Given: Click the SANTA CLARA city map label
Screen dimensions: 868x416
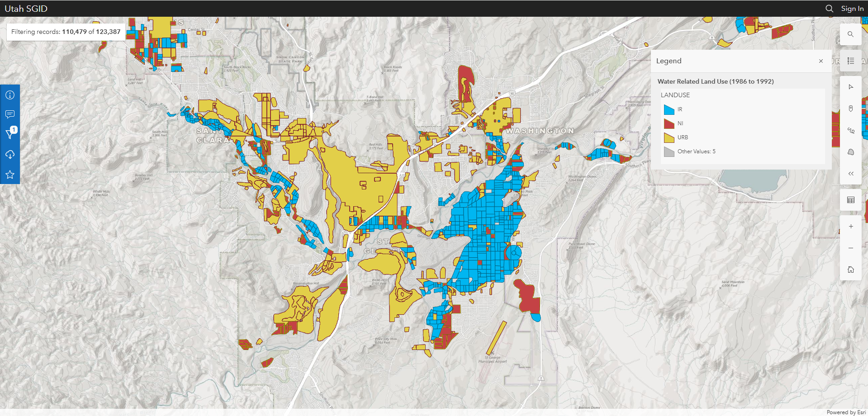Looking at the screenshot, I should click(213, 135).
